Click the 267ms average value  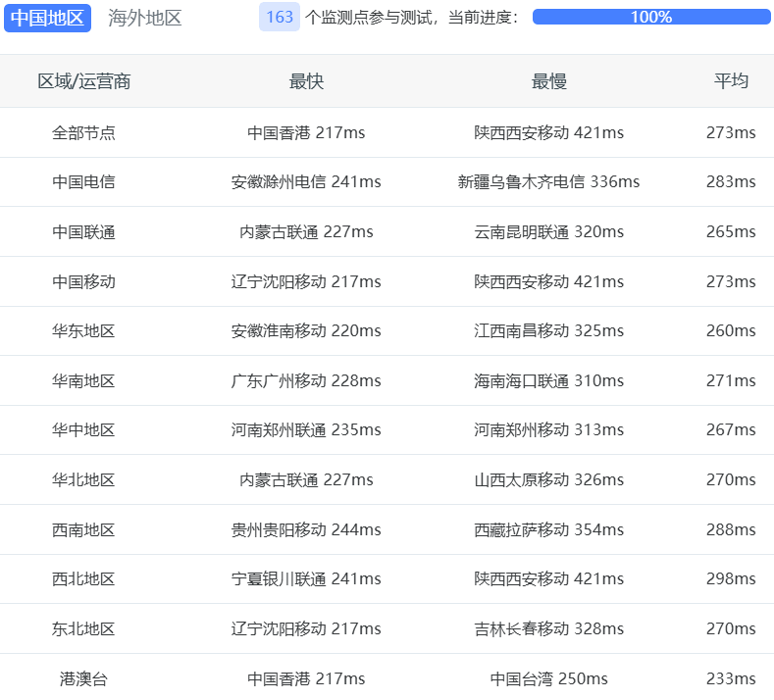731,429
